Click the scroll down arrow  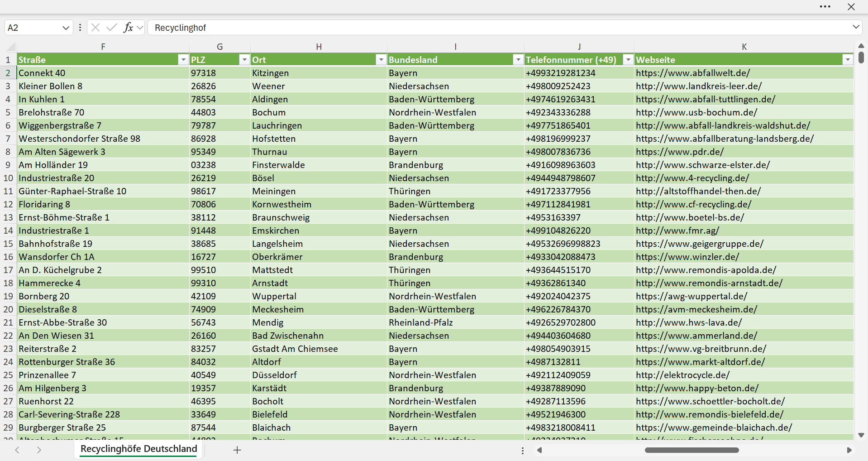tap(861, 435)
